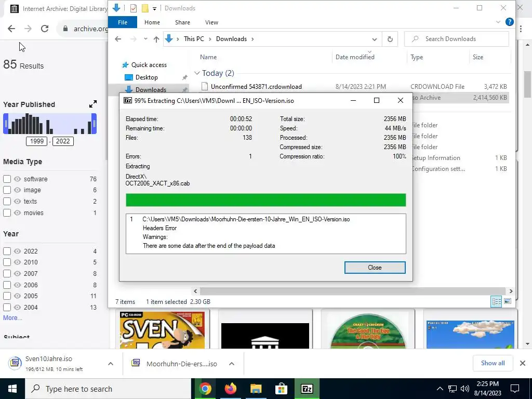The height and width of the screenshot is (399, 532).
Task: Check the 2007 year checkbox
Action: coord(7,273)
